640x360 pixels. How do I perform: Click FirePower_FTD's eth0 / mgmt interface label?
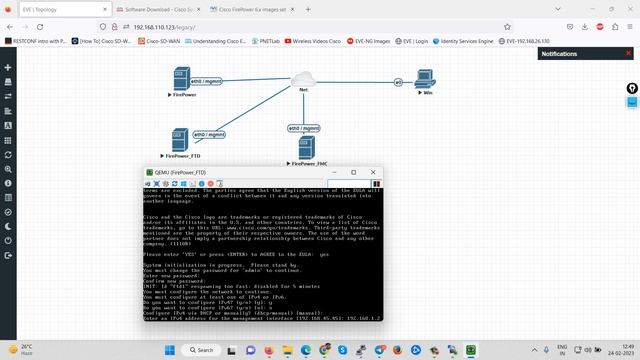209,134
